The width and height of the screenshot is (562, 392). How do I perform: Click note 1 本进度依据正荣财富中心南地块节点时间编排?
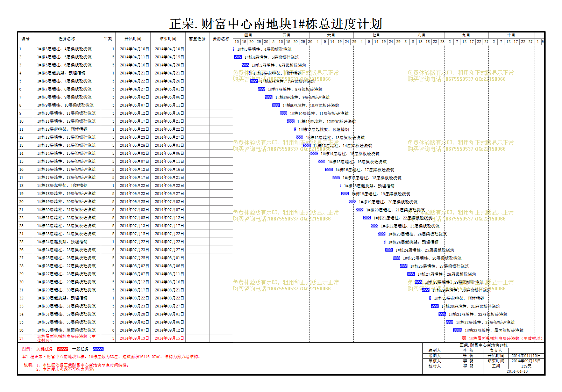[x=82, y=365]
